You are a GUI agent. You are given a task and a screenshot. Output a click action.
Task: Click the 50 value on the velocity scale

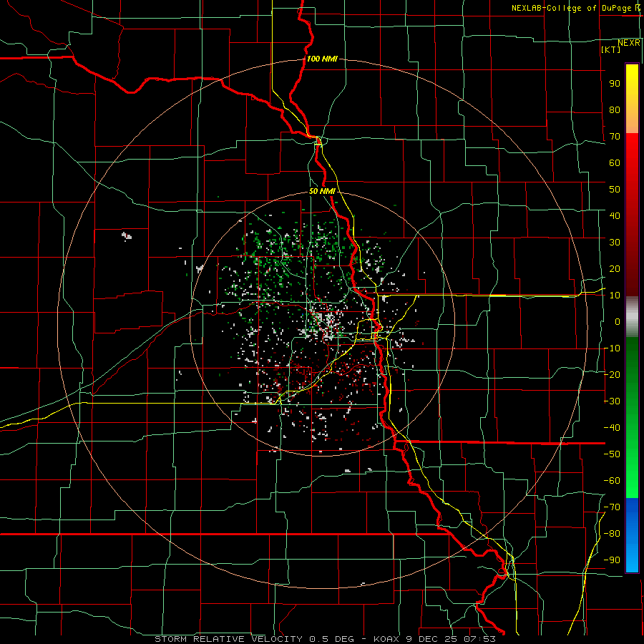coord(615,190)
